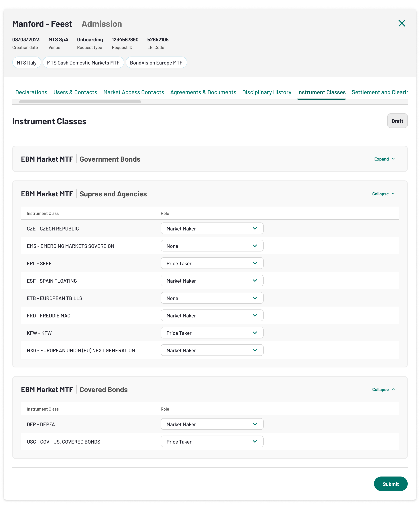420x520 pixels.
Task: Open role dropdown for FRD - FREDDIE MAC
Action: tap(212, 316)
